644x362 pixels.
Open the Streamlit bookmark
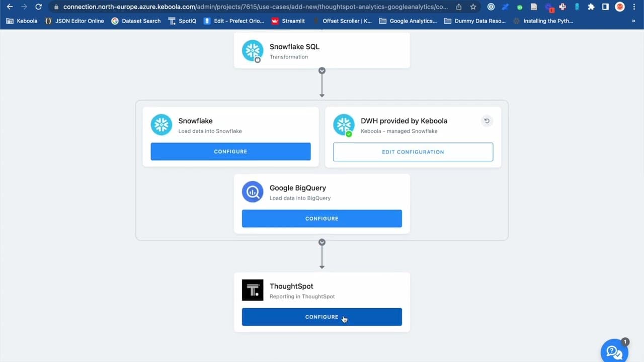[288, 21]
